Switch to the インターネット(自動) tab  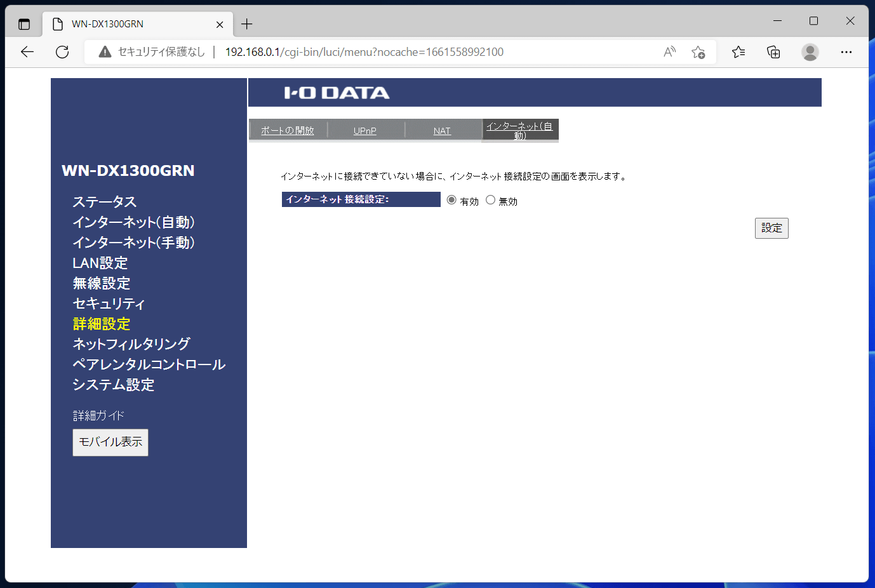(x=520, y=130)
